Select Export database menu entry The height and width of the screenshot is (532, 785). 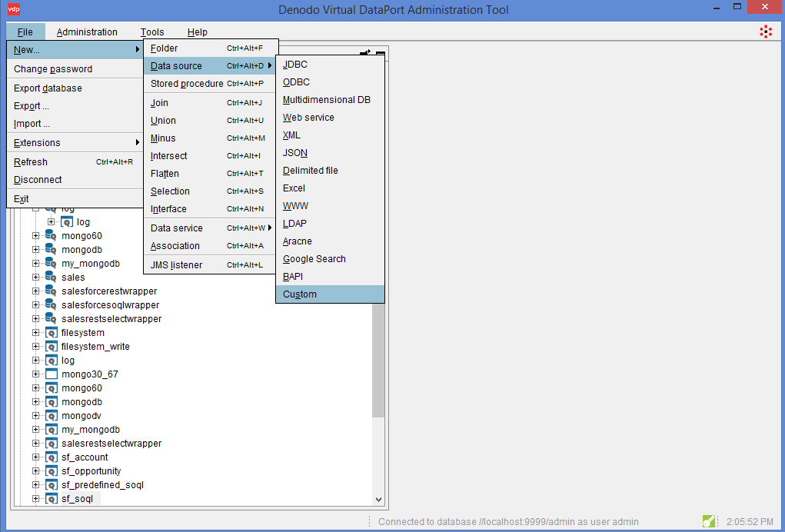pos(75,88)
